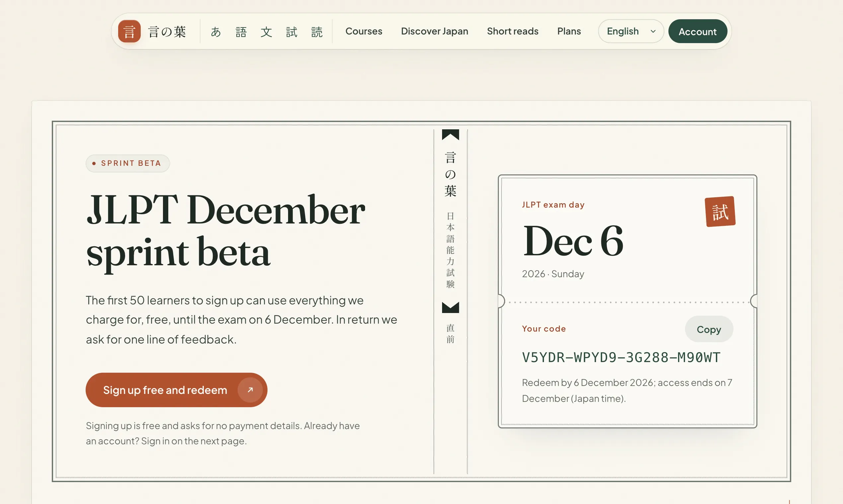Click the SPRINT BETA badge
The image size is (843, 504).
(128, 163)
